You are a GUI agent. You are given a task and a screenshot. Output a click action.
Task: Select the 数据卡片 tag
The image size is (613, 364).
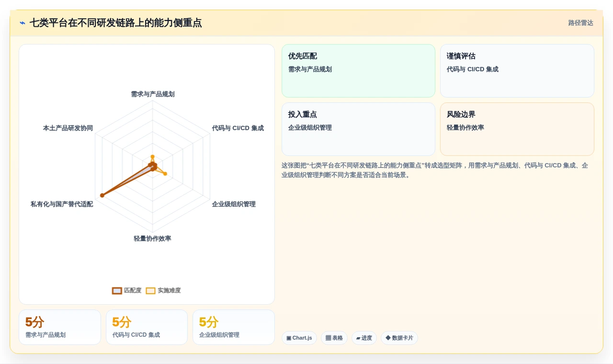[399, 338]
